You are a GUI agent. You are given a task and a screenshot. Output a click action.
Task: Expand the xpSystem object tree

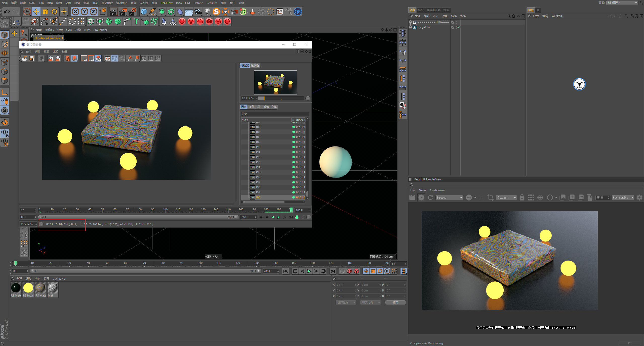click(411, 27)
